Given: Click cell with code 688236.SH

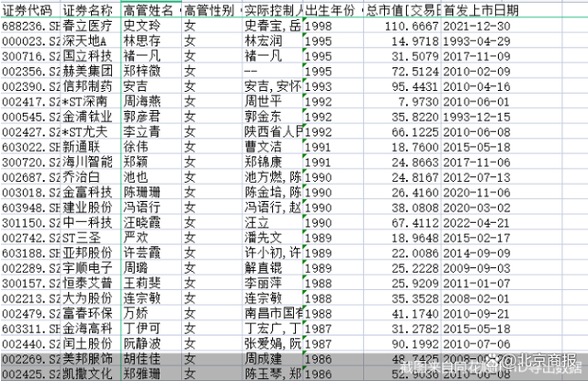Looking at the screenshot, I should [30, 26].
